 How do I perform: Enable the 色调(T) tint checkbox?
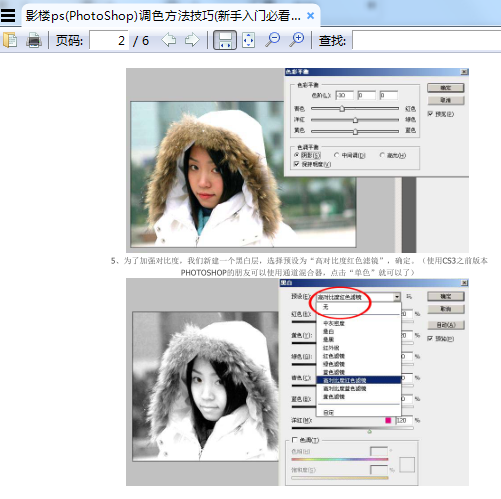tap(295, 440)
